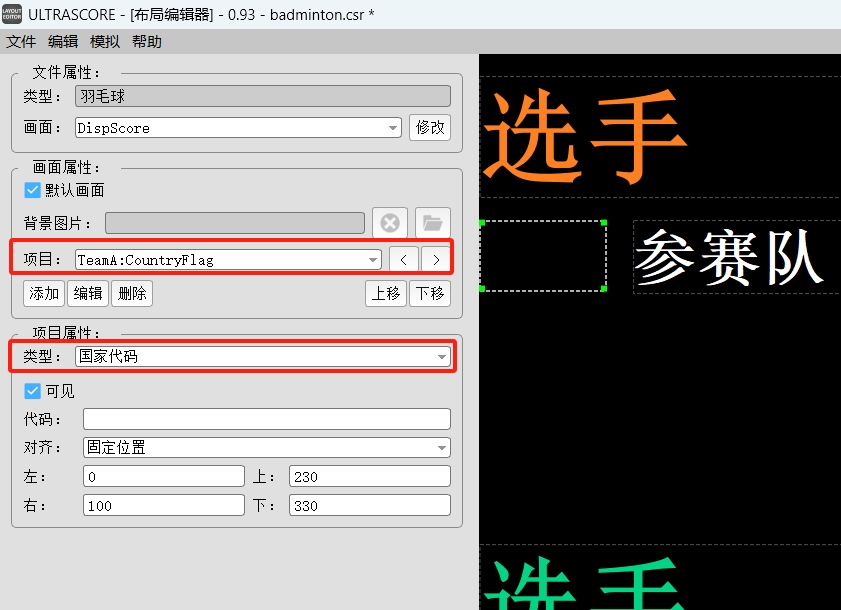Click the 删除 button
The width and height of the screenshot is (841, 610).
click(x=132, y=293)
